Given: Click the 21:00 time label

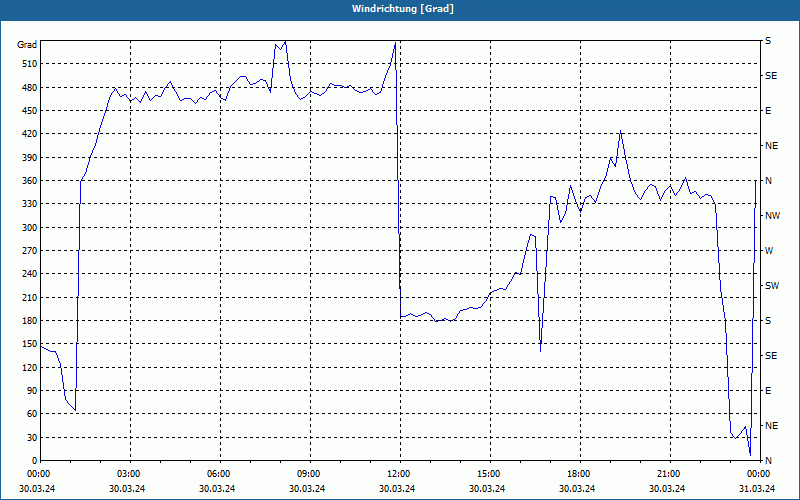Looking at the screenshot, I should pyautogui.click(x=669, y=474).
